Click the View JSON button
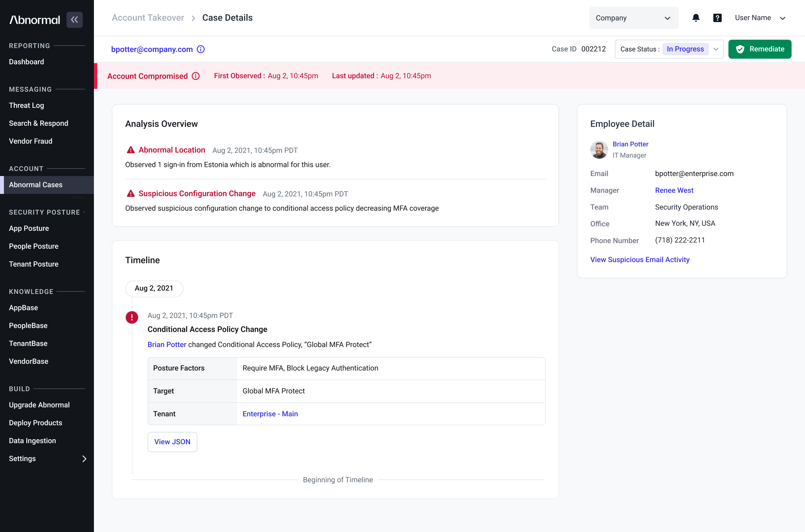The image size is (805, 532). coord(172,442)
